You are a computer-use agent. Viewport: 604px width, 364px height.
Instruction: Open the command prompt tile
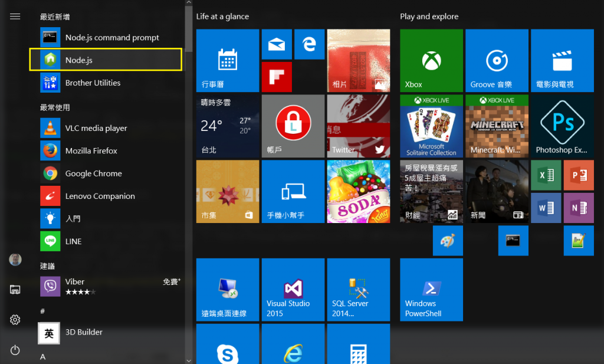point(513,241)
